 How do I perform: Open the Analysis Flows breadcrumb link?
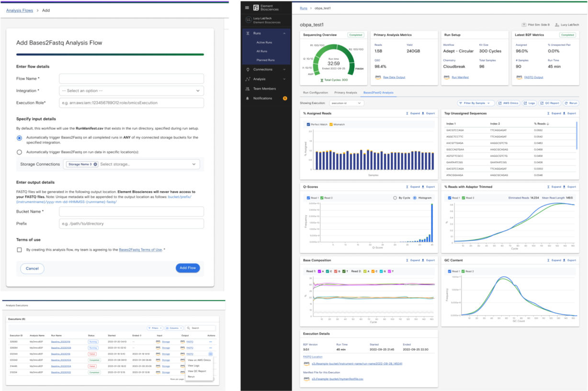20,10
